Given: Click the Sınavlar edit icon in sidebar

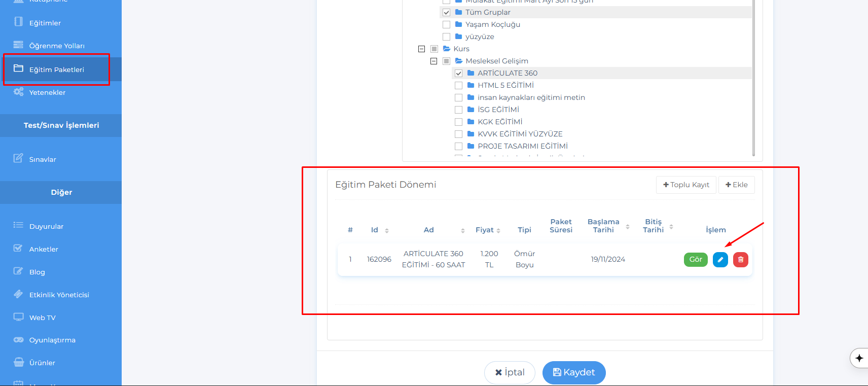Looking at the screenshot, I should pyautogui.click(x=18, y=158).
